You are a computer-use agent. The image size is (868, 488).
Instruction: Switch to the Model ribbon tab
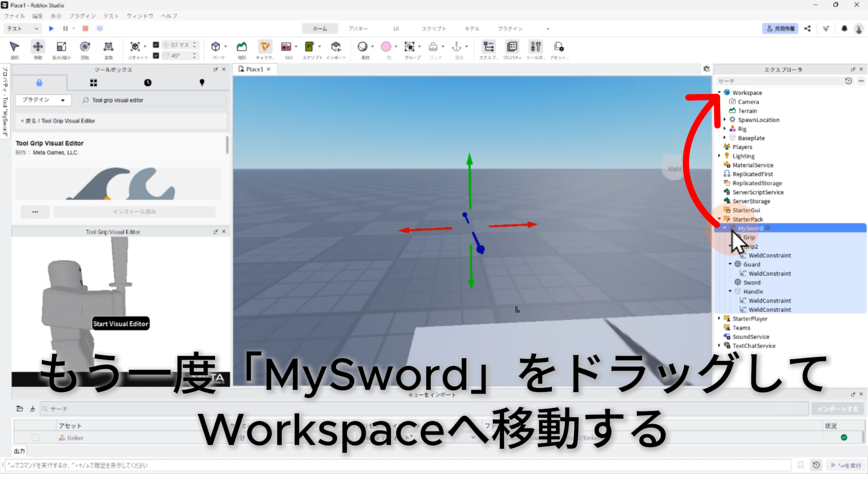pos(472,28)
